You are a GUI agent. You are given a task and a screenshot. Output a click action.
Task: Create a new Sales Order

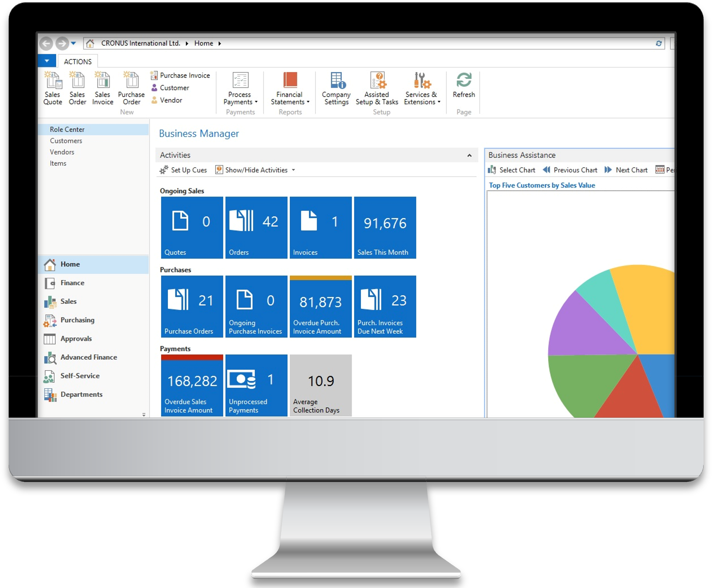(x=77, y=88)
